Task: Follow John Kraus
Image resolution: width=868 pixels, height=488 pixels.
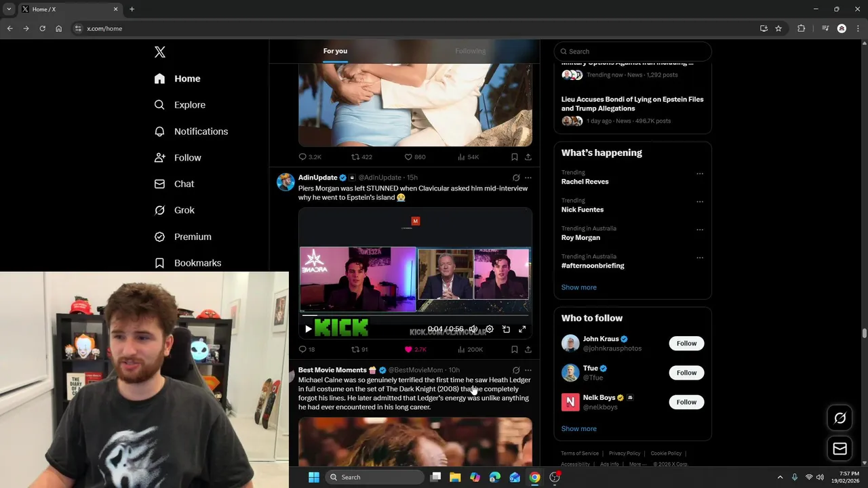Action: (686, 344)
